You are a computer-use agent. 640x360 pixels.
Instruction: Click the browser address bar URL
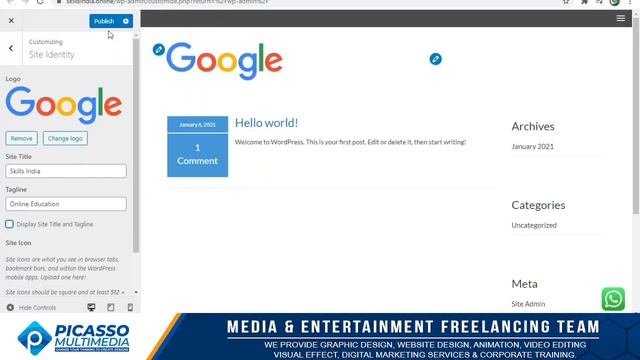tap(167, 2)
